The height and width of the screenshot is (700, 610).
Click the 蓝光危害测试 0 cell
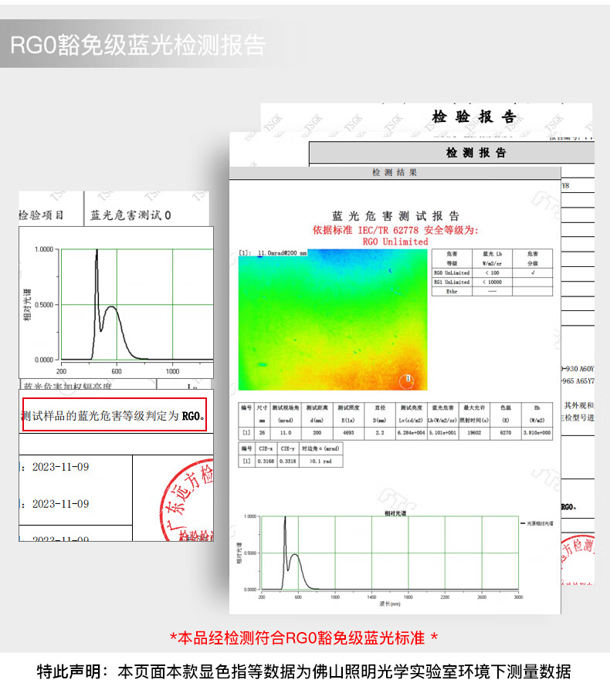[130, 215]
